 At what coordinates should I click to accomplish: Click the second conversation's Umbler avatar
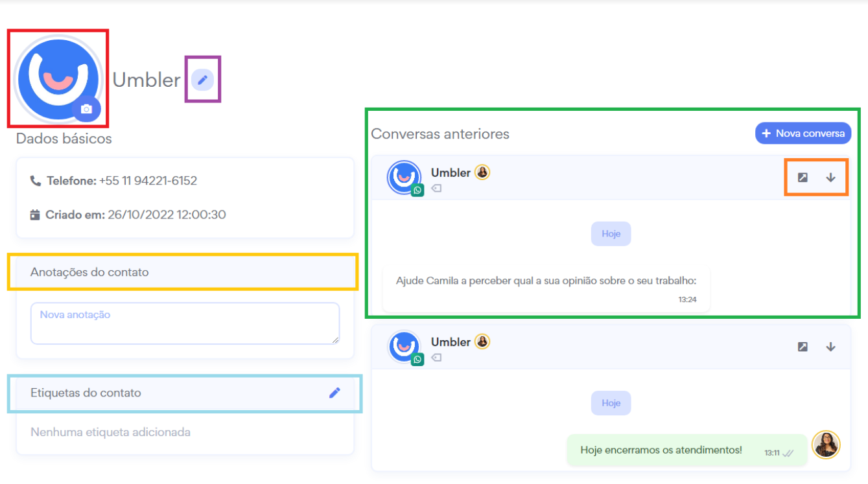coord(405,346)
